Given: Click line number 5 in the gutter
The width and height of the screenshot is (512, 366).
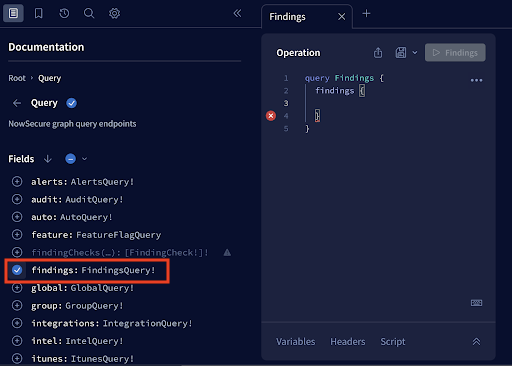Looking at the screenshot, I should 286,129.
